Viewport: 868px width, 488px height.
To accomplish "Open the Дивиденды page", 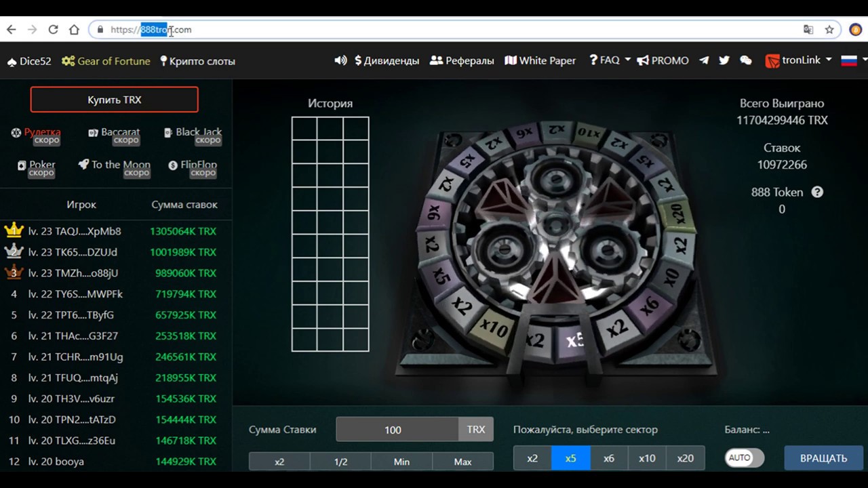I will pyautogui.click(x=387, y=60).
